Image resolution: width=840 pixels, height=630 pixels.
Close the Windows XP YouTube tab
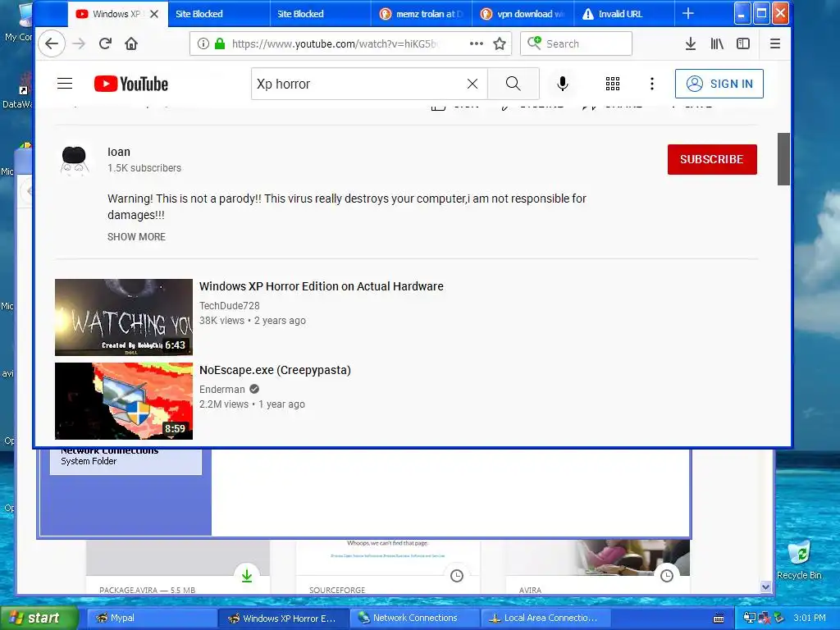154,14
